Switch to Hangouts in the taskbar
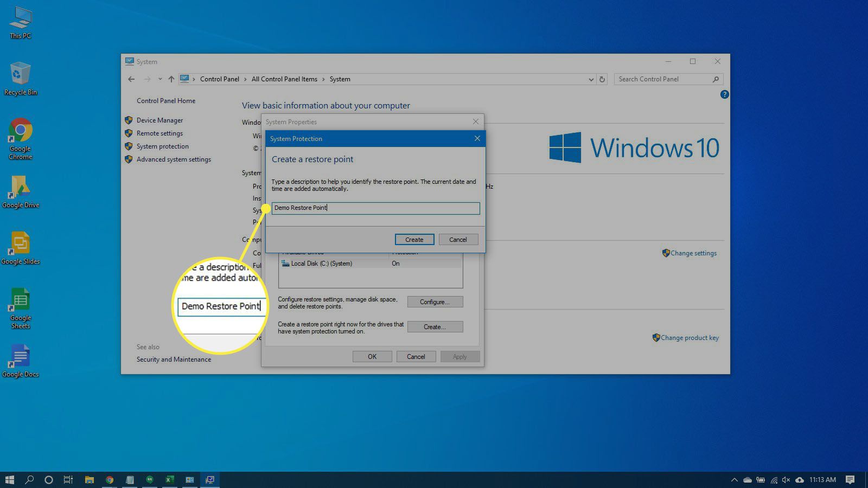 click(150, 479)
